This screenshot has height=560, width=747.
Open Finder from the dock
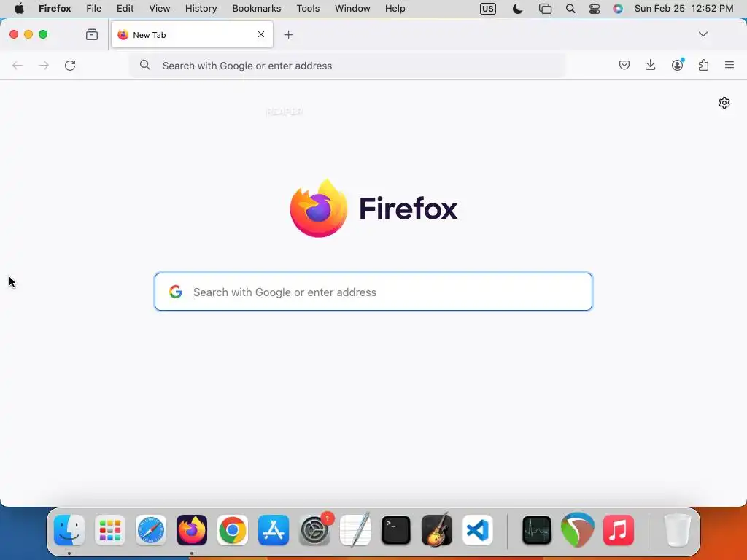click(69, 530)
